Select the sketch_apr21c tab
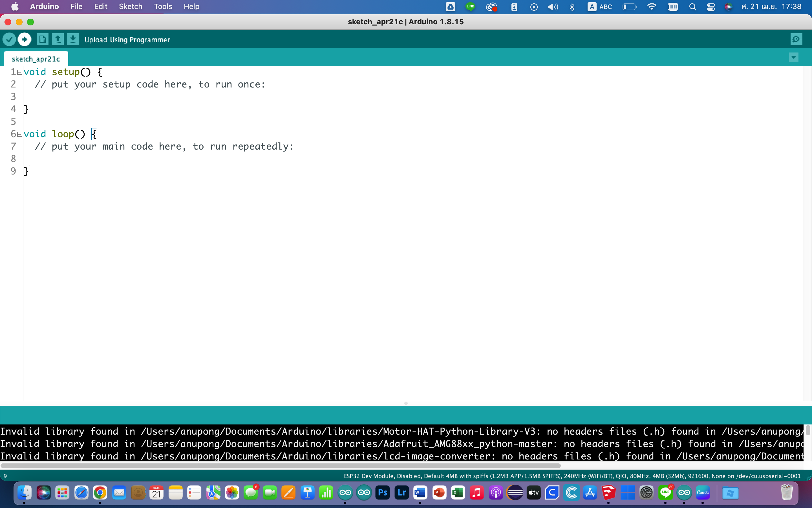812x508 pixels. tap(36, 59)
